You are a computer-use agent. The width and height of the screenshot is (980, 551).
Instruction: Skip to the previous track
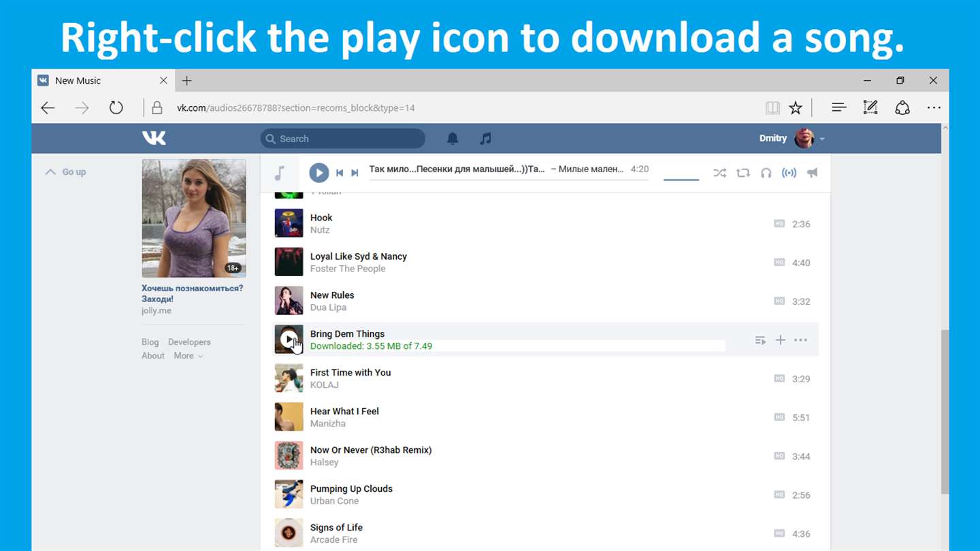[340, 173]
